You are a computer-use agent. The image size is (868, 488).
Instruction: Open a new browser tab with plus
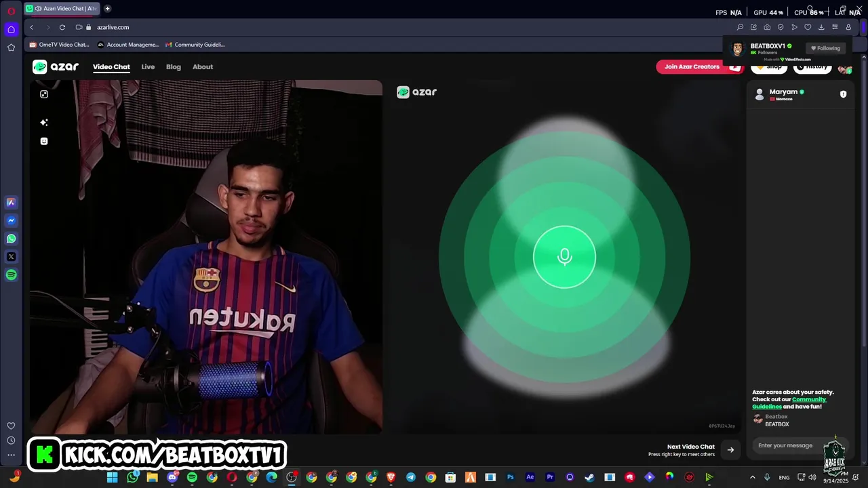click(107, 9)
